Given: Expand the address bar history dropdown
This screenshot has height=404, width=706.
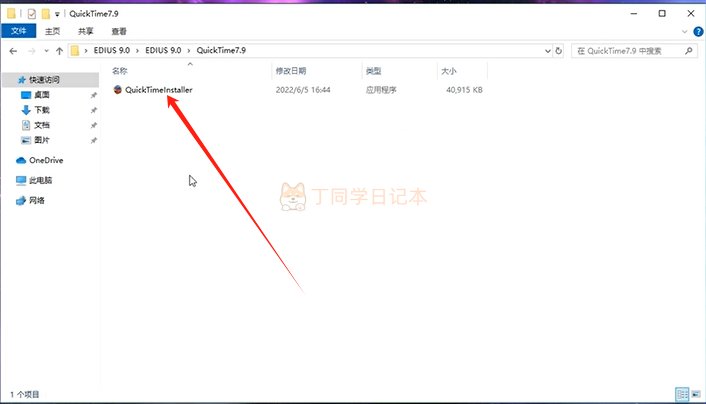Looking at the screenshot, I should [548, 51].
